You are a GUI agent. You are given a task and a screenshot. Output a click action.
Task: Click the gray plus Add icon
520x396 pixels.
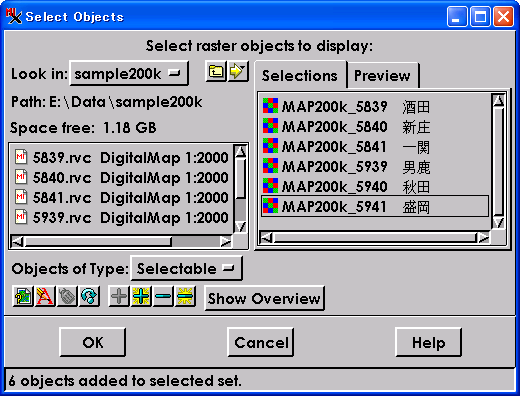(119, 296)
